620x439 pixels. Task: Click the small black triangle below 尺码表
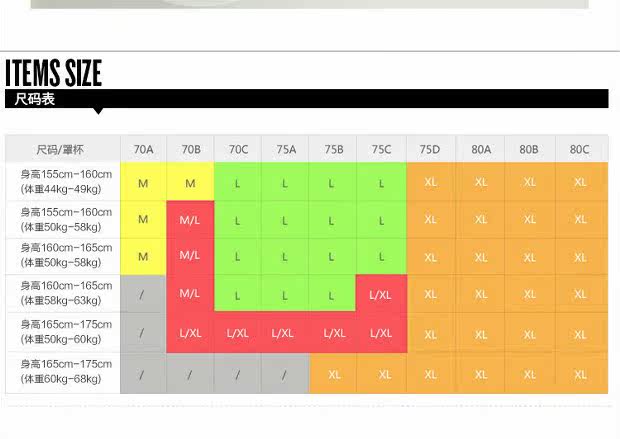tap(97, 110)
